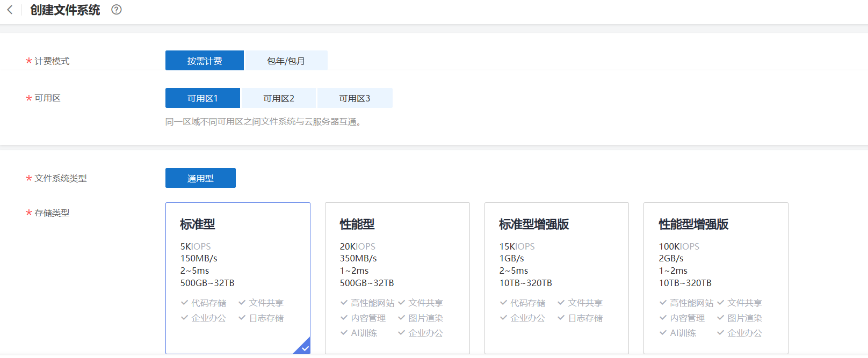Screen dimensions: 868x358
Task: Click the back arrow icon
Action: pyautogui.click(x=10, y=10)
